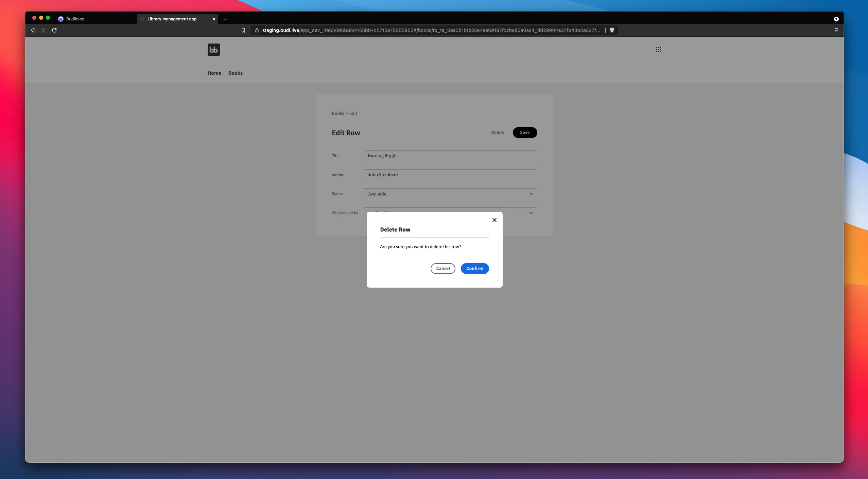Click the Cancel button in dialog
Viewport: 868px width, 479px height.
click(443, 269)
